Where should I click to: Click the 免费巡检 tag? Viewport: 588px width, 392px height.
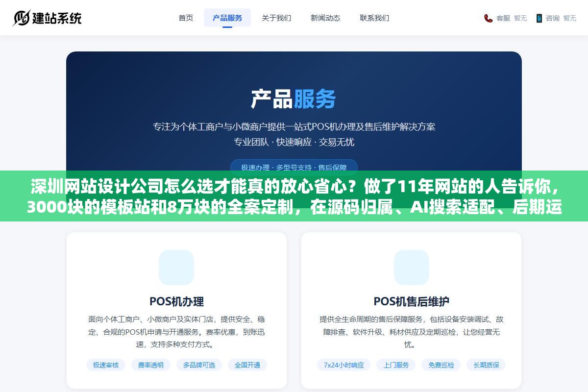click(x=441, y=365)
